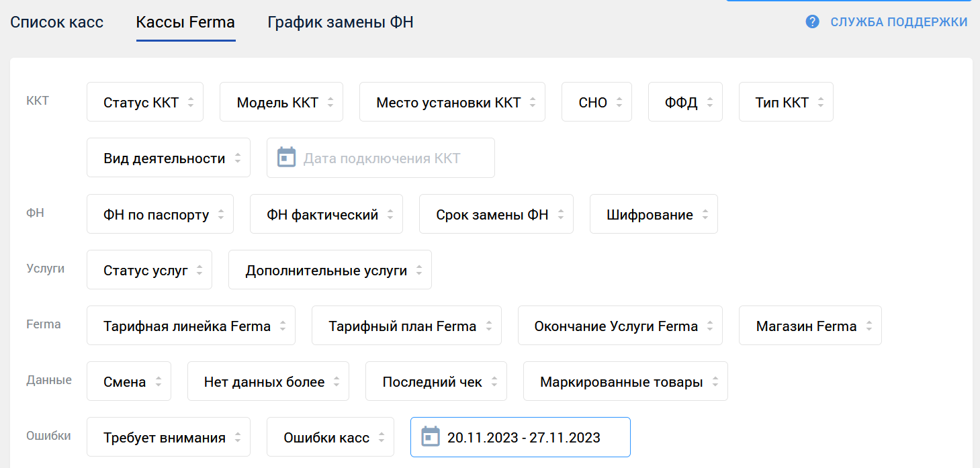This screenshot has height=468, width=980.
Task: Click the Данные row label
Action: [49, 380]
